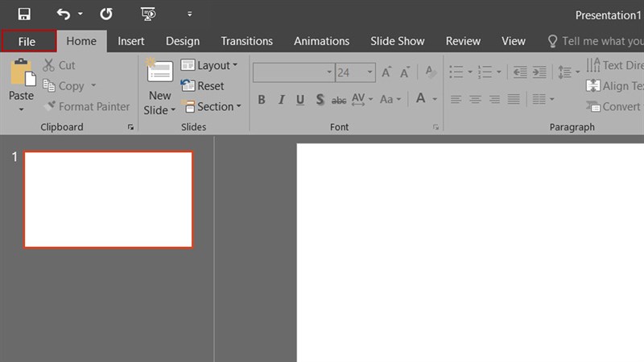Open the File tab
The width and height of the screenshot is (644, 362).
28,41
